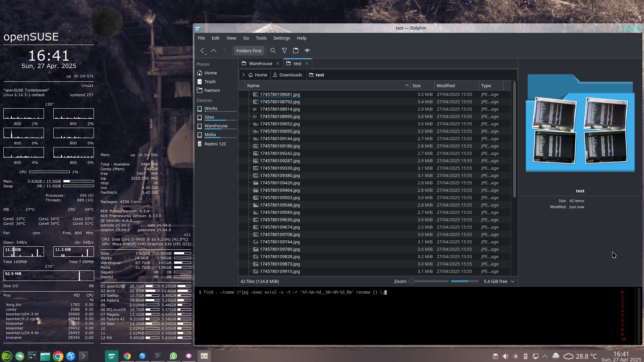
Task: Expand the breadcrumb chevron before Home
Action: click(244, 75)
